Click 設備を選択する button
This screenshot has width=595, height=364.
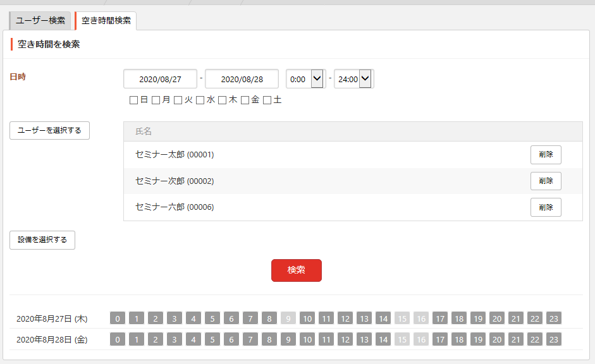[42, 240]
